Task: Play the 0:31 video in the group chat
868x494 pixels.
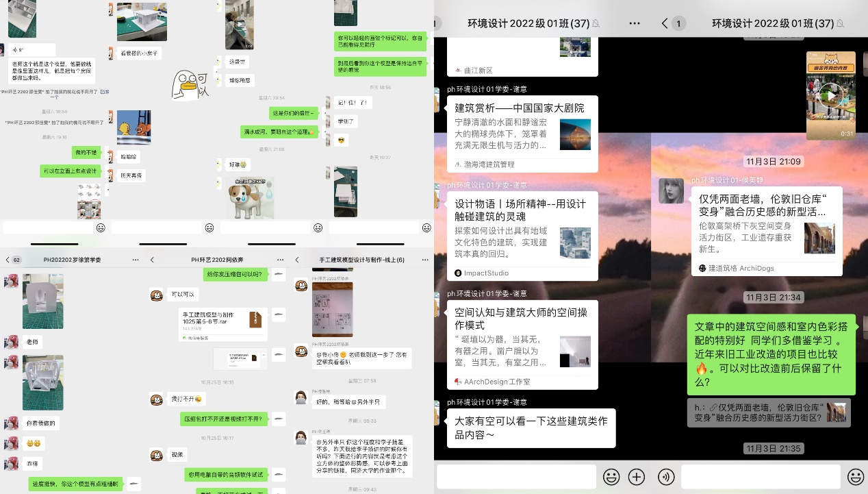Action: click(x=830, y=95)
